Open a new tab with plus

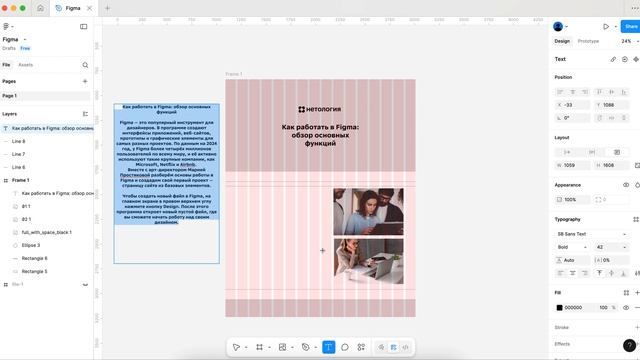point(107,8)
